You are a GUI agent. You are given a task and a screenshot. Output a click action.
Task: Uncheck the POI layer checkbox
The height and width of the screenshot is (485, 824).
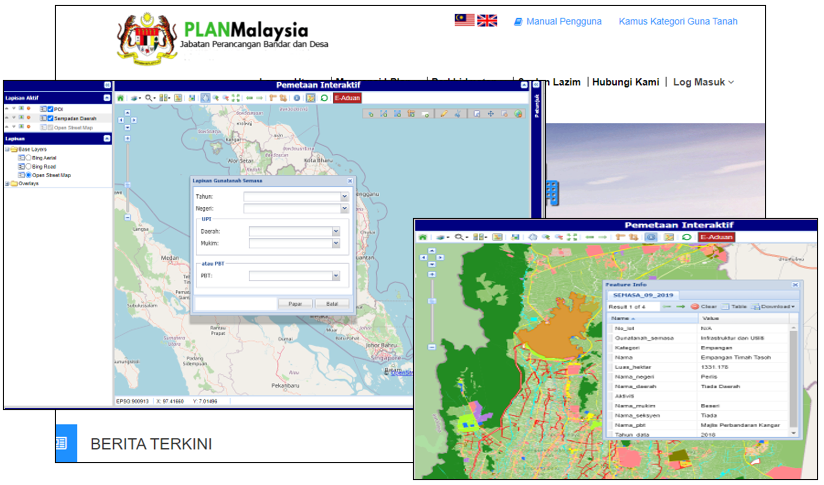coord(50,109)
